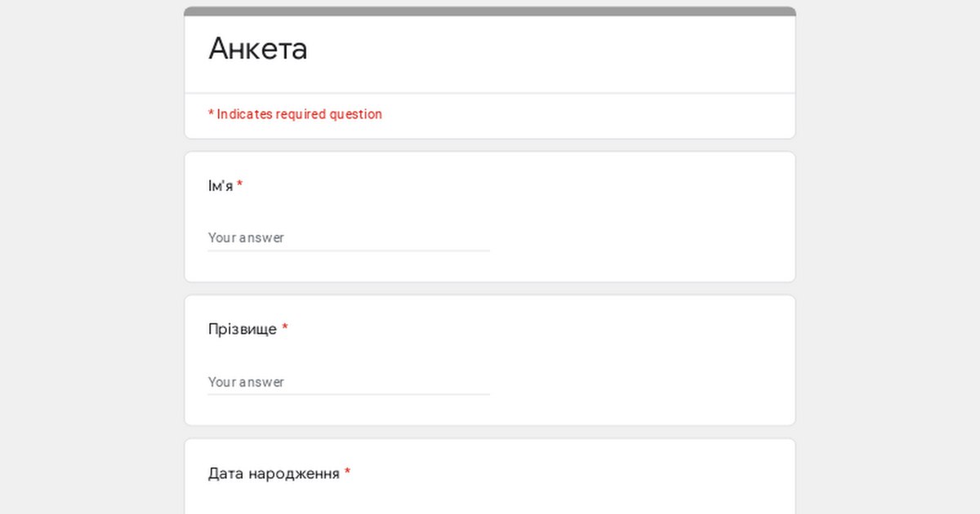Click the red asterisk beside "Ім'я"
The image size is (980, 514).
click(x=240, y=185)
